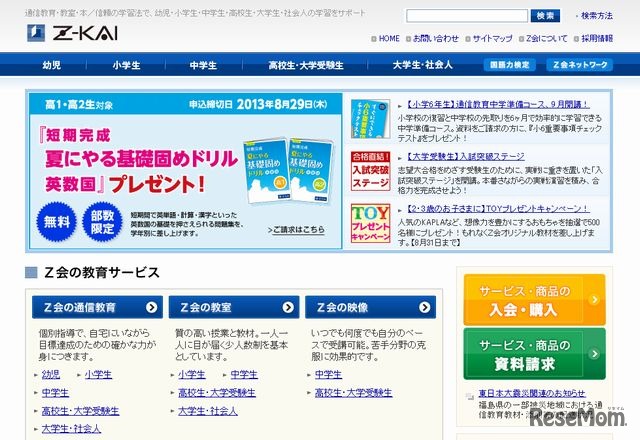
Task: Click 高校生・大学受験生 link under Z会の教室
Action: click(x=217, y=393)
